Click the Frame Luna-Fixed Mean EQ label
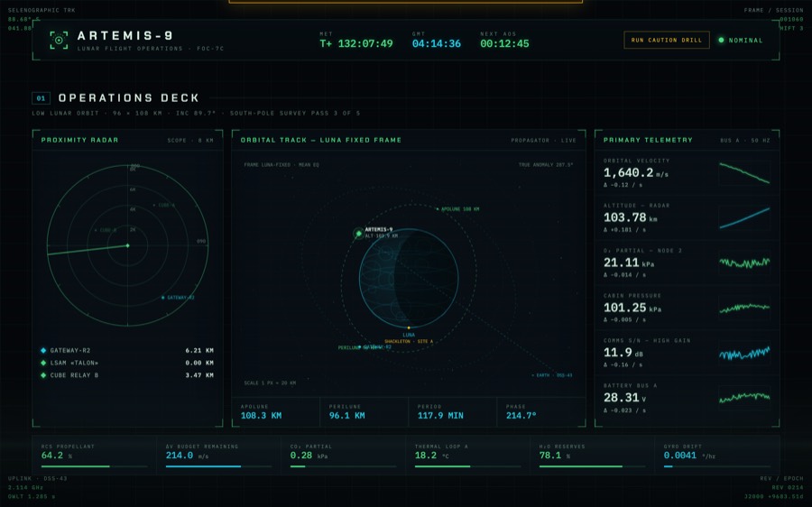812x507 pixels. (281, 165)
